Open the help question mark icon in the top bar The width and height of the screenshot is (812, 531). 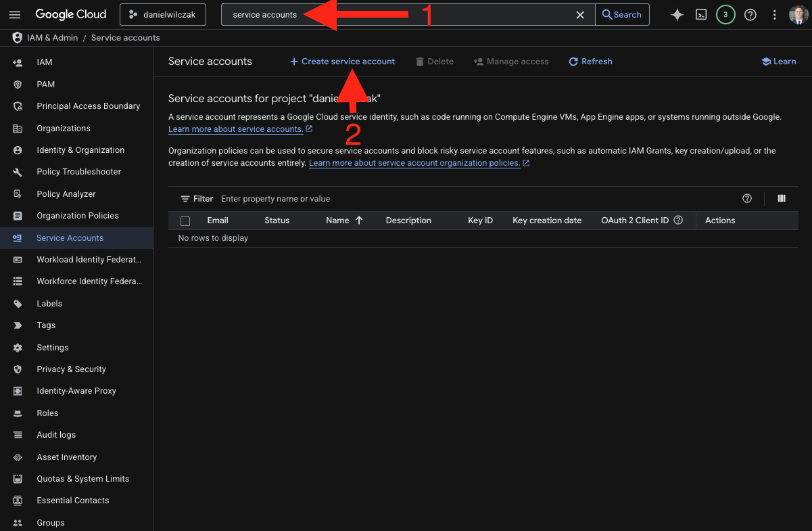point(750,15)
